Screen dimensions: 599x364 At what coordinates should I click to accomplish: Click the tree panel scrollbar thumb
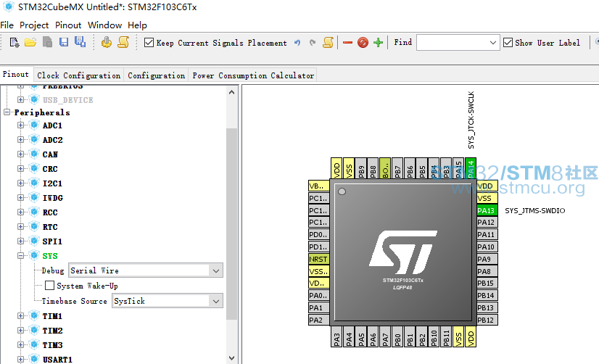(231, 224)
